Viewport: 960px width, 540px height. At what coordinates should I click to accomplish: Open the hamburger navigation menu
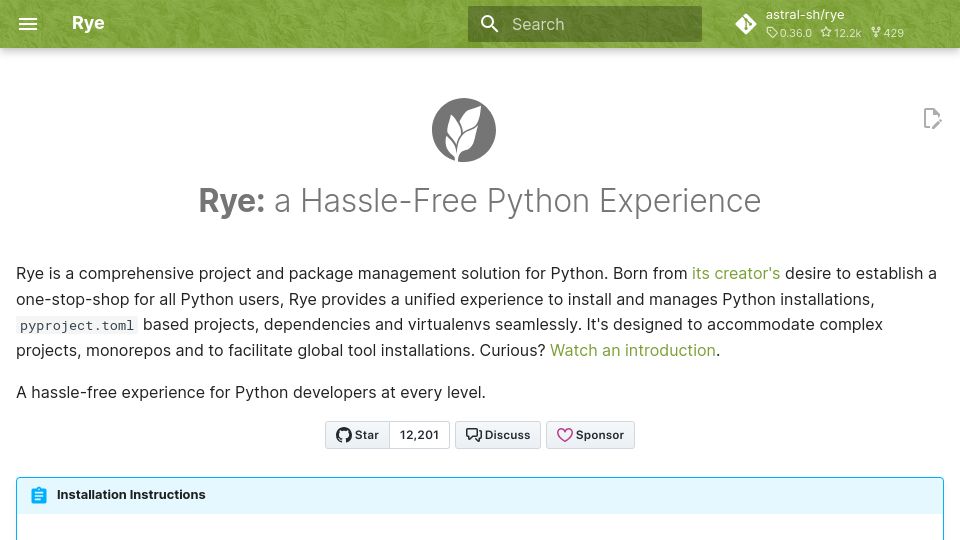28,24
